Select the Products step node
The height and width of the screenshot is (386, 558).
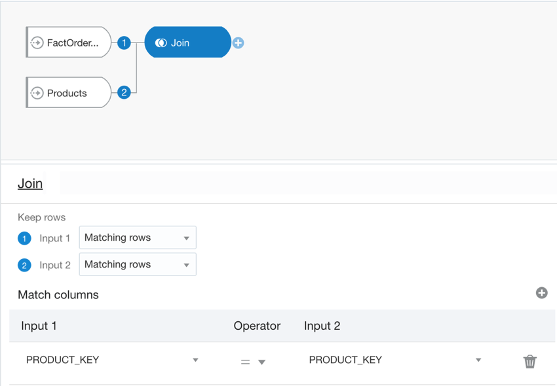(x=69, y=92)
